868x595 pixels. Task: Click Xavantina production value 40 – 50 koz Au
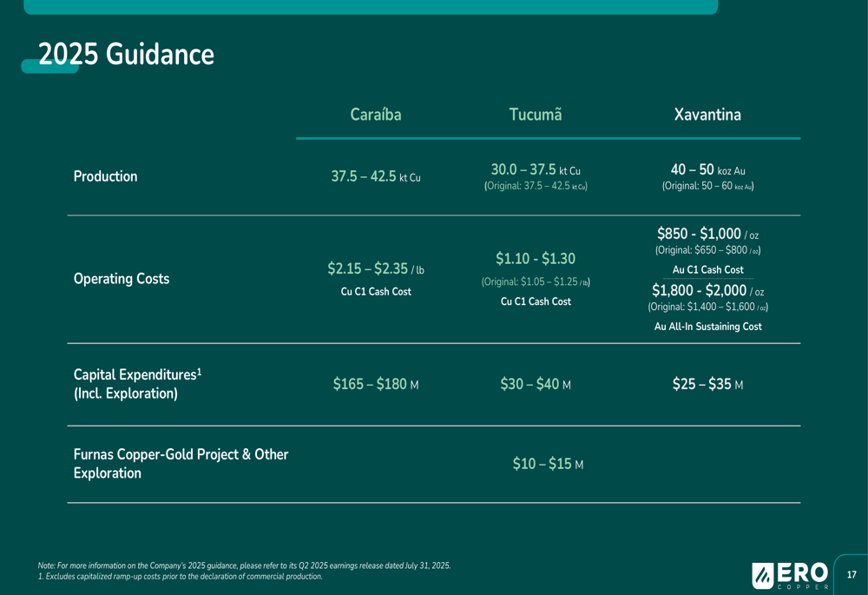pos(708,169)
